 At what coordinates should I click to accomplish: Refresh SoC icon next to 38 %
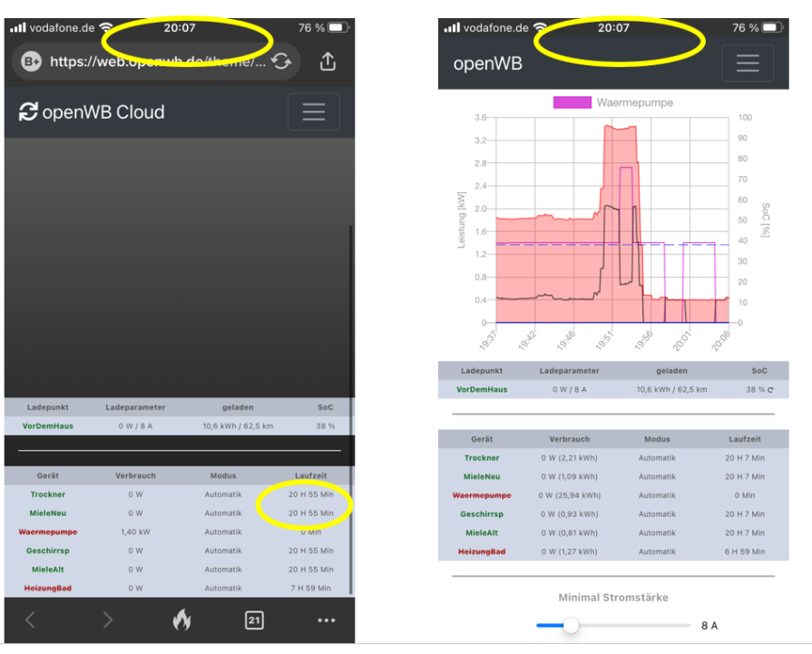pyautogui.click(x=770, y=390)
